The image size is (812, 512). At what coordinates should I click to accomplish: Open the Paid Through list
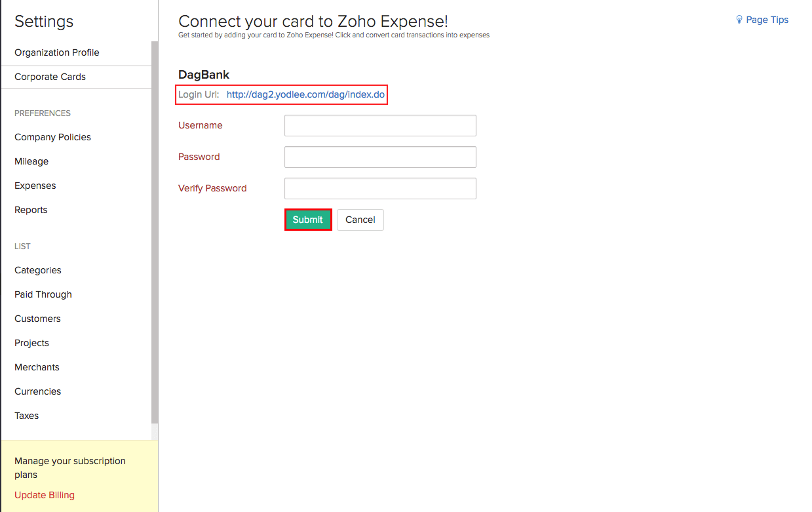43,294
